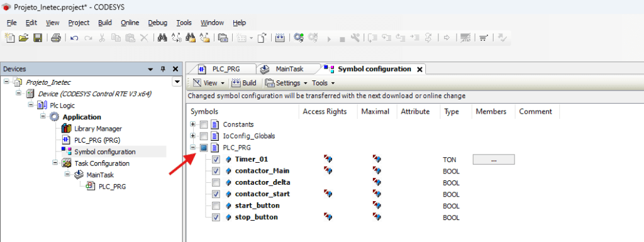Viewport: 644px width, 242px height.
Task: Expand the Constants symbol node
Action: pos(192,124)
